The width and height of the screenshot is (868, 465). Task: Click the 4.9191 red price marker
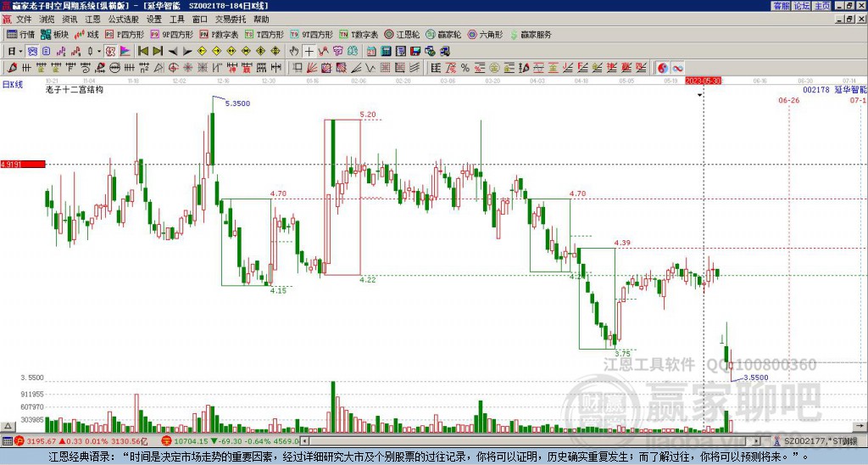coord(23,165)
